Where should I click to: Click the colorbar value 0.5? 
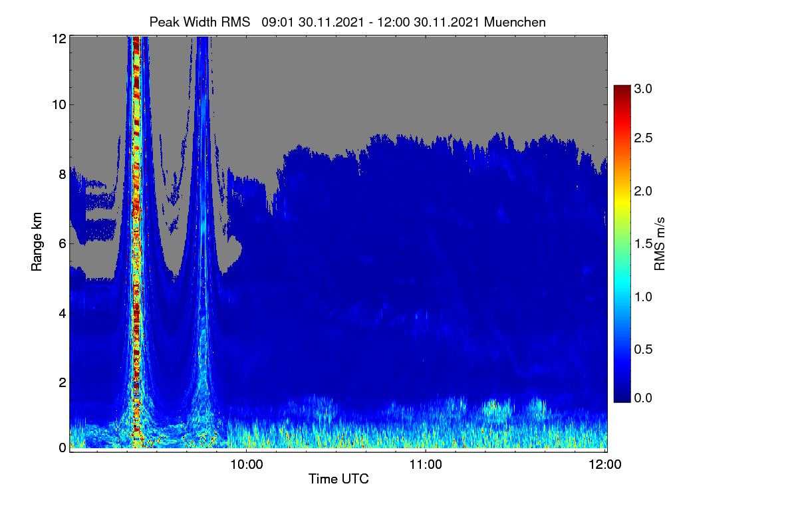click(643, 349)
